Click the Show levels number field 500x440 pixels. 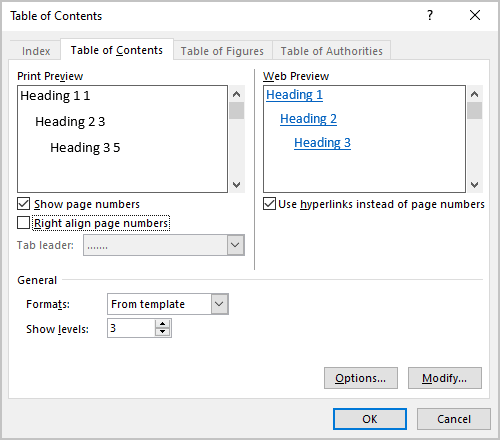click(x=131, y=328)
